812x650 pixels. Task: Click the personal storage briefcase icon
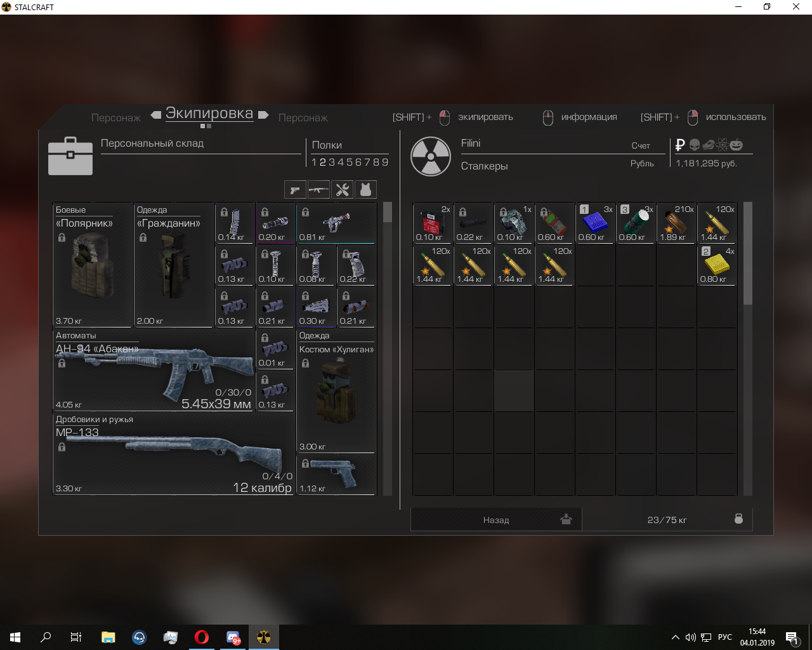pyautogui.click(x=70, y=156)
